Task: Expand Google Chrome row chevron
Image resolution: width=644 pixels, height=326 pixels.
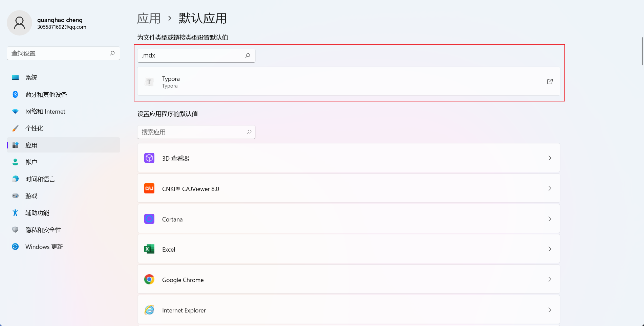Action: click(x=550, y=279)
